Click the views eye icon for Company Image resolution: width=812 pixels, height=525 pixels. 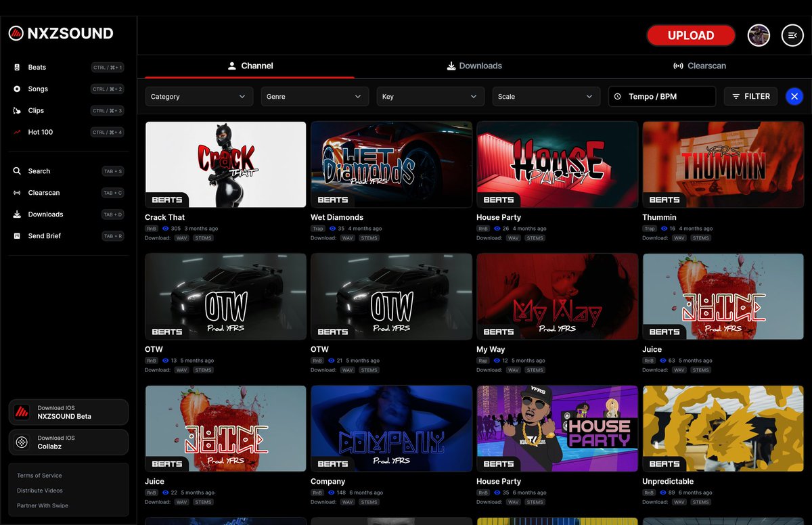(x=332, y=493)
